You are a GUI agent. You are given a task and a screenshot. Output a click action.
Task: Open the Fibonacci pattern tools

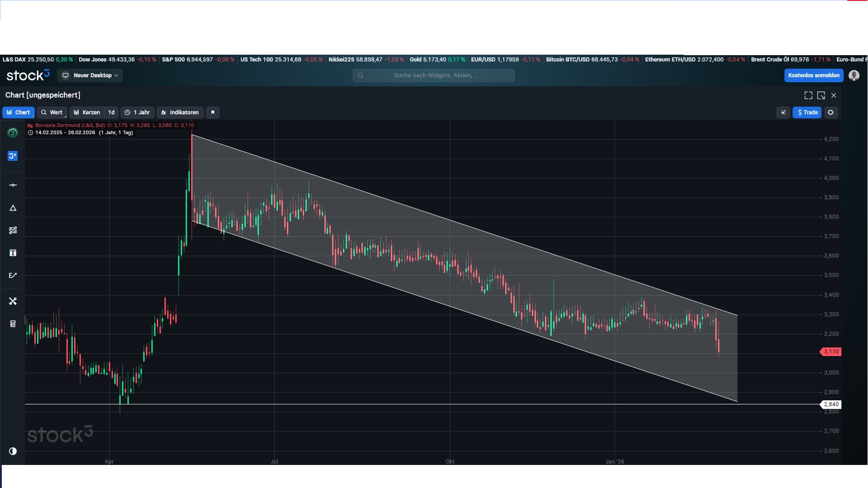tap(13, 230)
